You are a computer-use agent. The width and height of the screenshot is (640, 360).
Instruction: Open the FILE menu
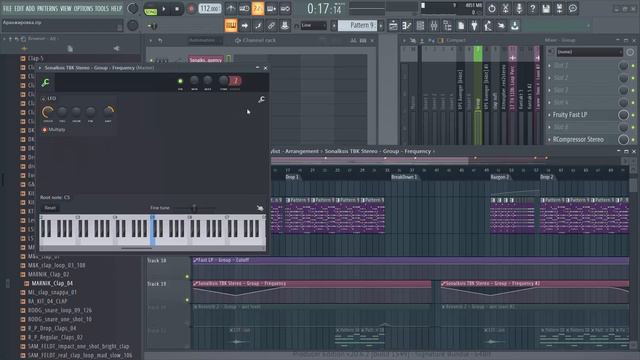click(x=7, y=8)
